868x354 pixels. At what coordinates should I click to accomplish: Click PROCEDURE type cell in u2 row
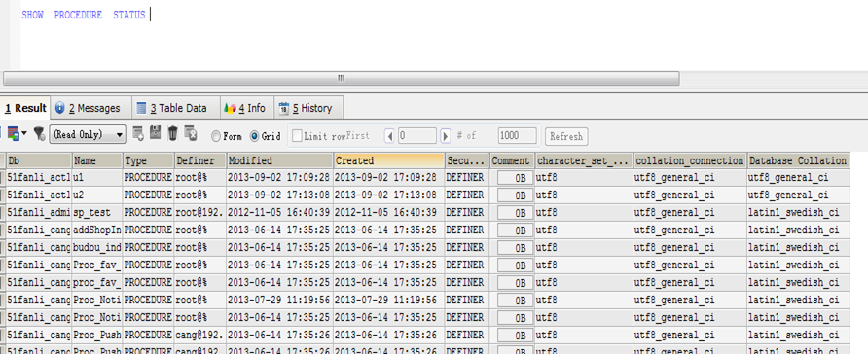[x=148, y=195]
